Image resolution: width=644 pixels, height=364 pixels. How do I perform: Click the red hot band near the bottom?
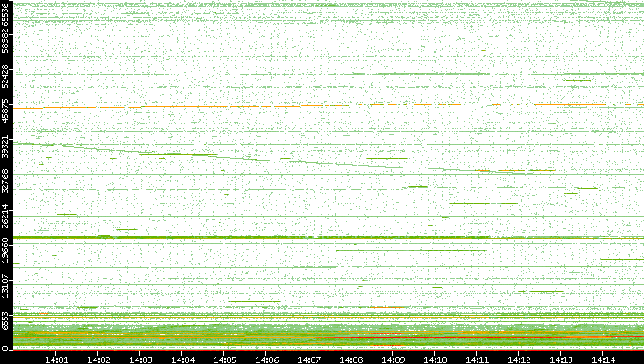pyautogui.click(x=421, y=337)
